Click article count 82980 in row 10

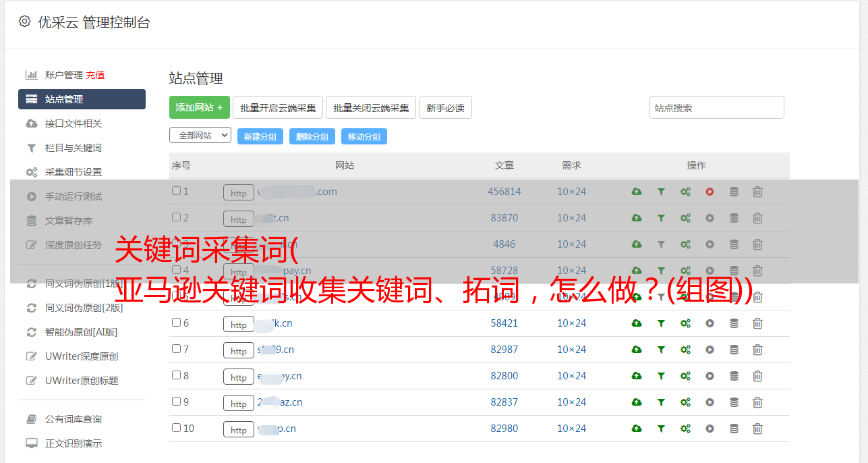pos(504,429)
